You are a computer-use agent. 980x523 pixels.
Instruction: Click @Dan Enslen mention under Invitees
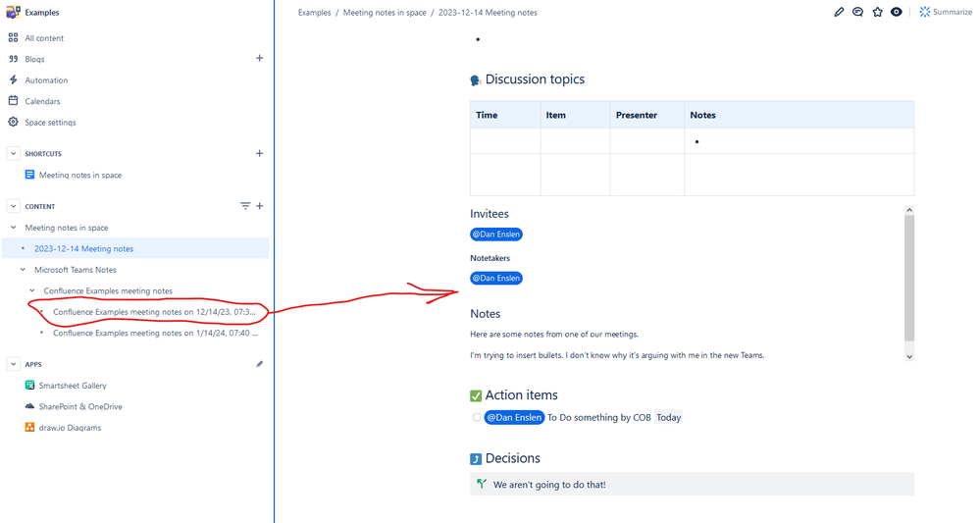[x=496, y=235]
